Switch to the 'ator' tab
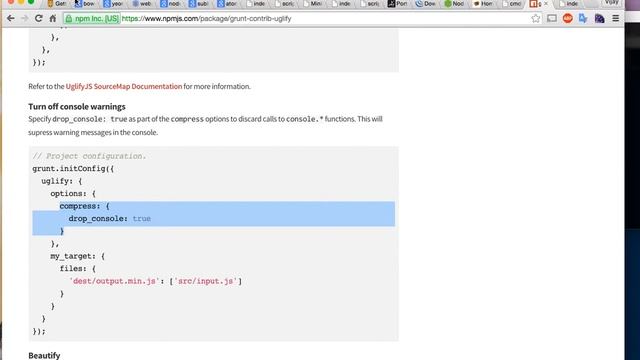640x360 pixels. [227, 4]
